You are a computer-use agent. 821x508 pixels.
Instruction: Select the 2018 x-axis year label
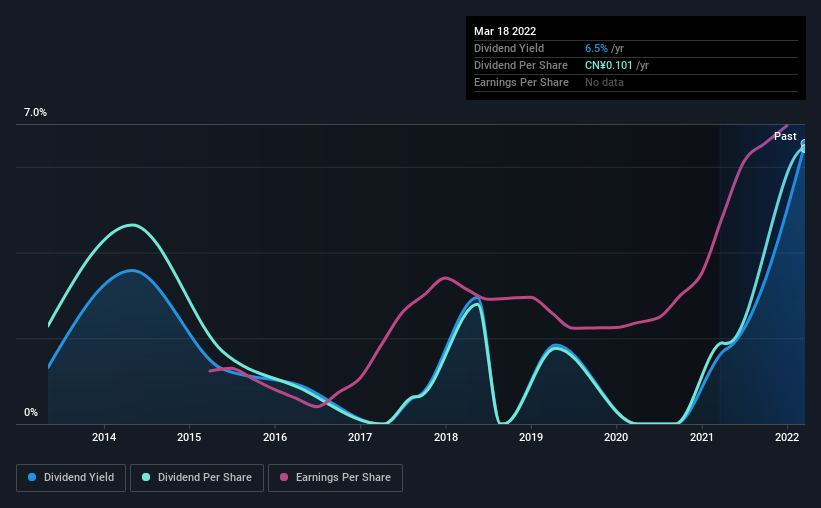pyautogui.click(x=446, y=437)
